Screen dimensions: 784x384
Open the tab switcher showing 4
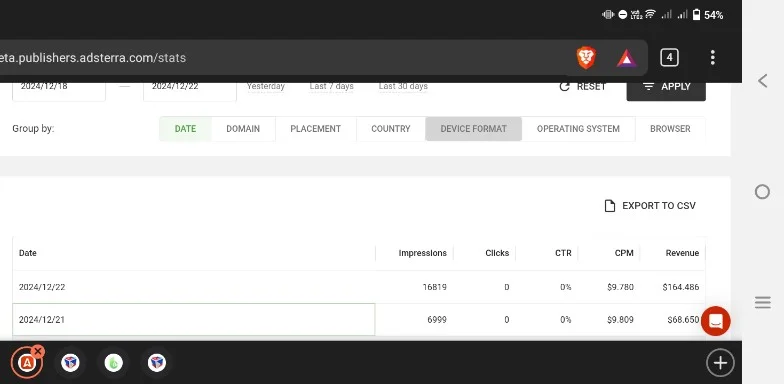(669, 58)
